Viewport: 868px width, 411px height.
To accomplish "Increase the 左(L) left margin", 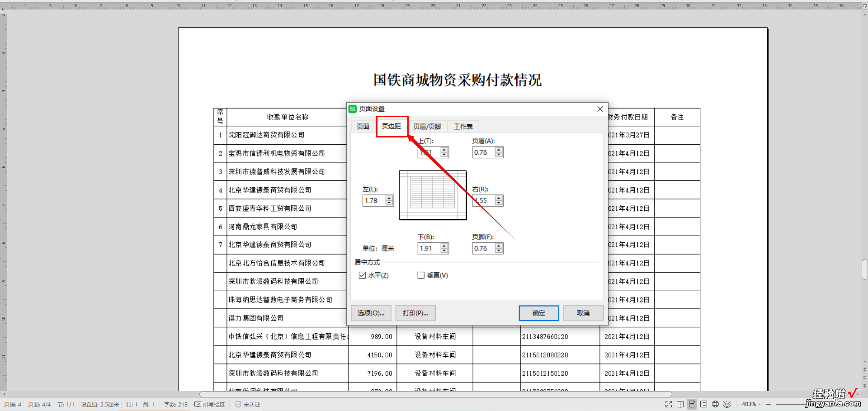I will pos(389,198).
